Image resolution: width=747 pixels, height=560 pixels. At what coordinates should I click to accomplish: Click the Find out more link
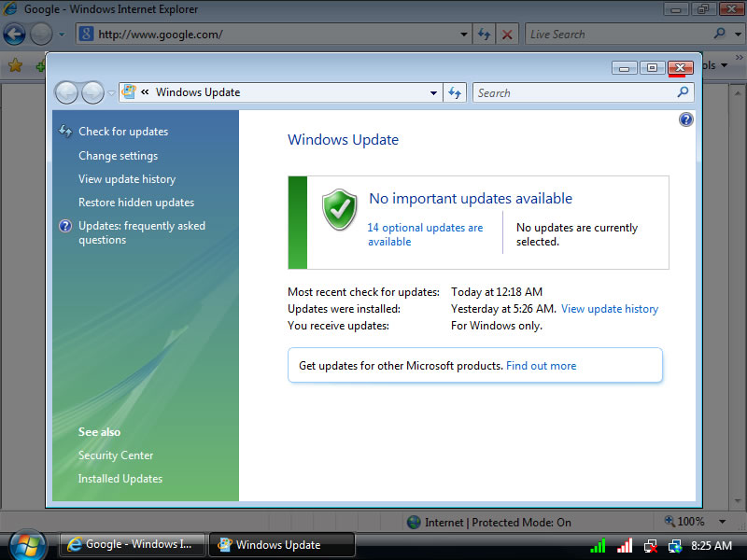pos(541,366)
